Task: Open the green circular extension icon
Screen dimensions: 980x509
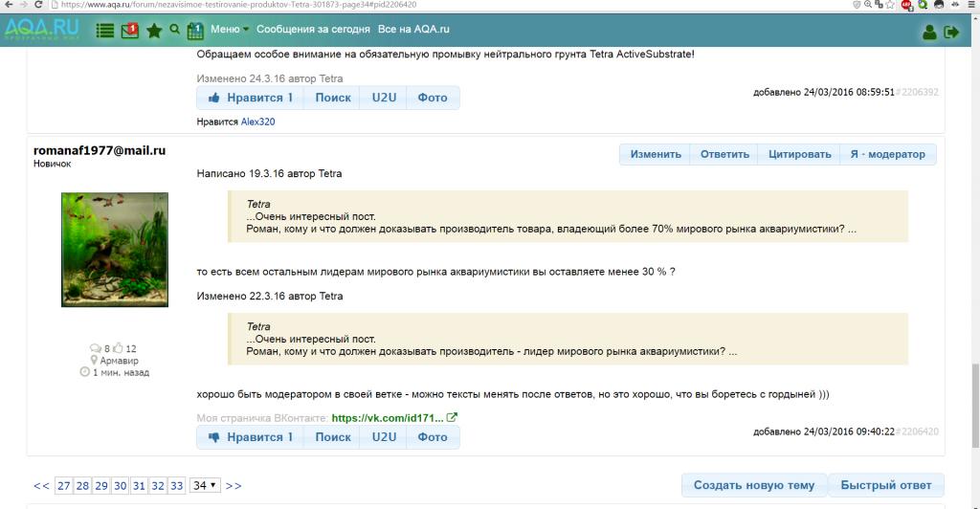Action: 923,5
